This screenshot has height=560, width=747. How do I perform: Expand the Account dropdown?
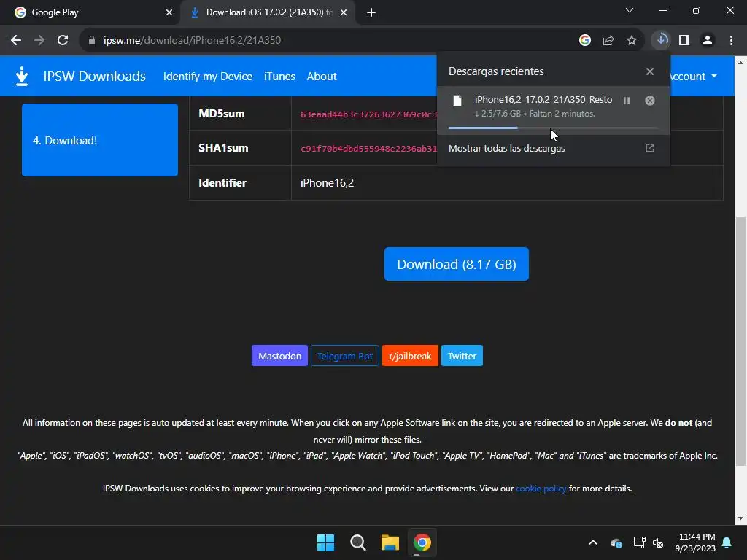(x=693, y=76)
